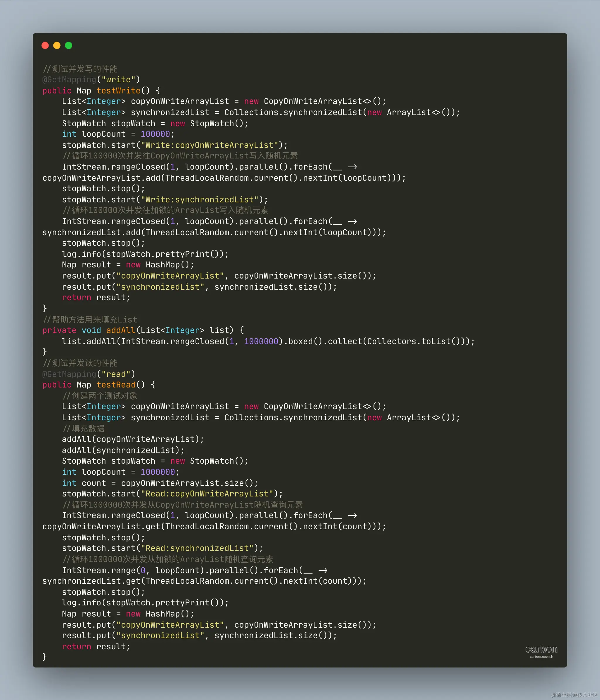
Task: Click the "Read:copyOnWriteArrayList" string literal
Action: [x=207, y=494]
